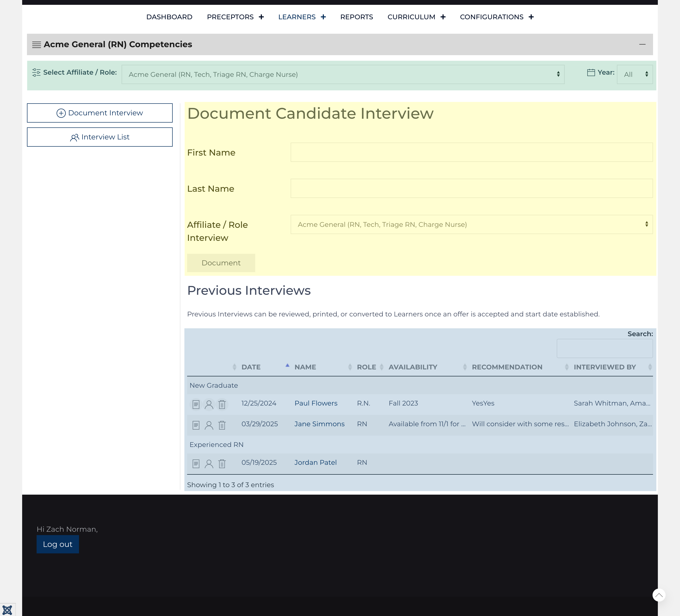
Task: Click the convert-to-learner person icon for Jane Simmons
Action: coord(209,426)
